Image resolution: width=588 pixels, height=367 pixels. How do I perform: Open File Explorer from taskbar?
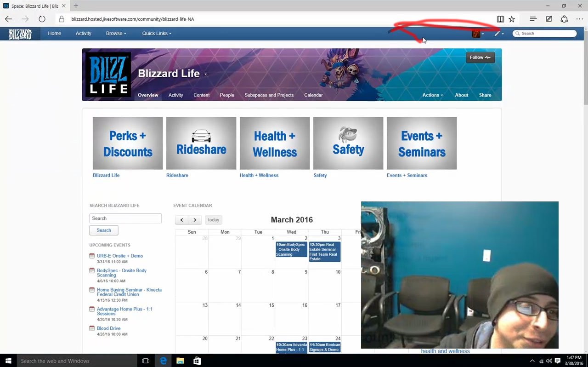180,361
